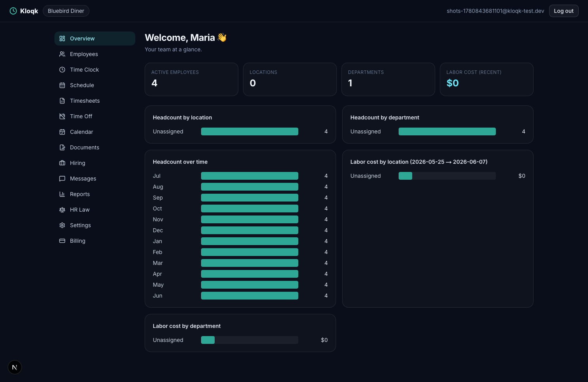Click the Jun headcount bar
The image size is (588, 382).
click(x=250, y=296)
